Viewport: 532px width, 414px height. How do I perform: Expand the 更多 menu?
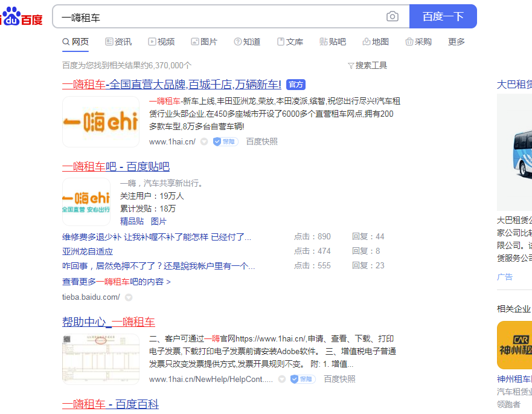[x=456, y=42]
